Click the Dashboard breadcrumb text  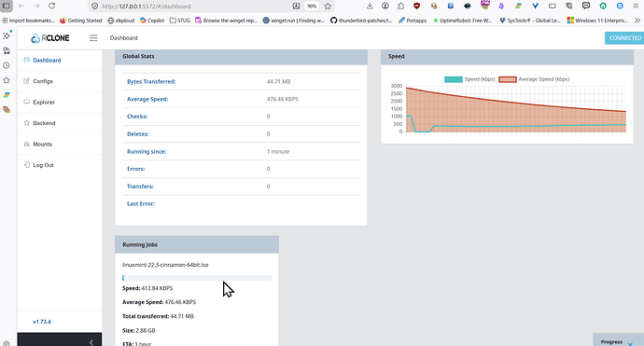pos(123,37)
